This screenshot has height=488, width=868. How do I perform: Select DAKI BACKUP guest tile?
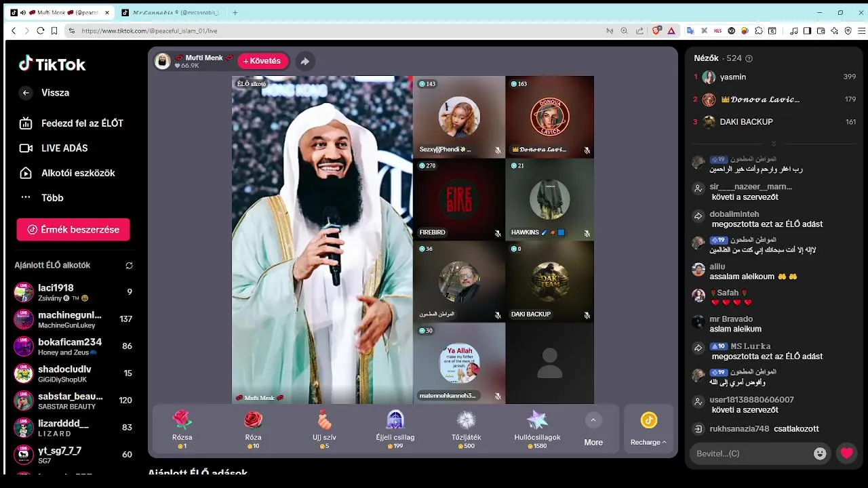click(x=550, y=281)
